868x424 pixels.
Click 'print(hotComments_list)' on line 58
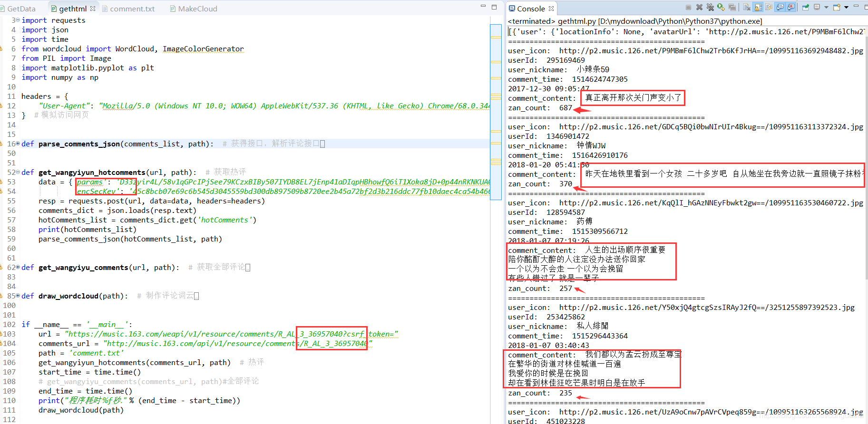(88, 230)
